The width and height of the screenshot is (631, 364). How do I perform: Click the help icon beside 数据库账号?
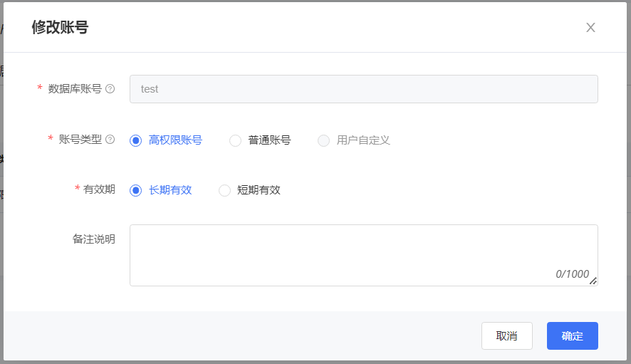110,89
